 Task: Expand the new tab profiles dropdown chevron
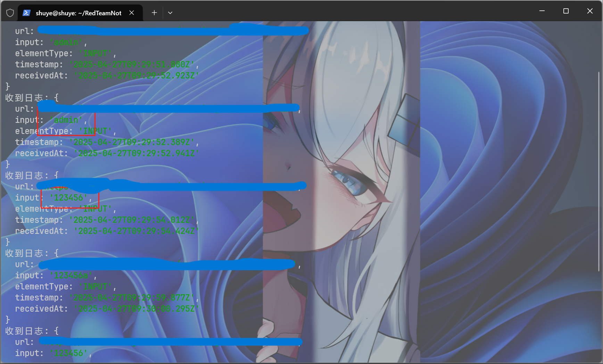coord(170,13)
